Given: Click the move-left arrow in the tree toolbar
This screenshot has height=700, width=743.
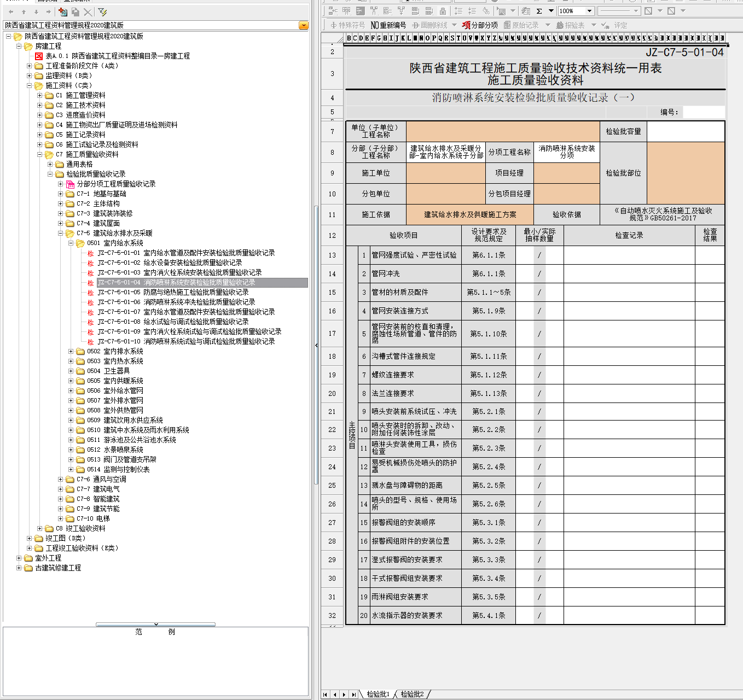Looking at the screenshot, I should coord(11,11).
